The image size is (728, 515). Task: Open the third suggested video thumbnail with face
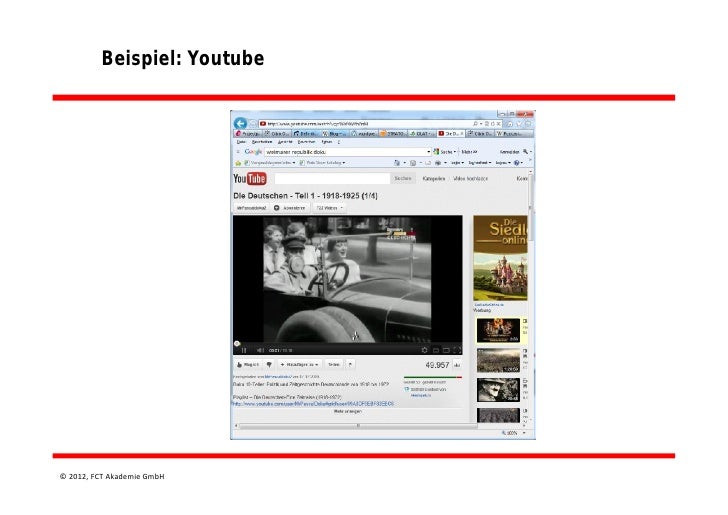pyautogui.click(x=498, y=390)
